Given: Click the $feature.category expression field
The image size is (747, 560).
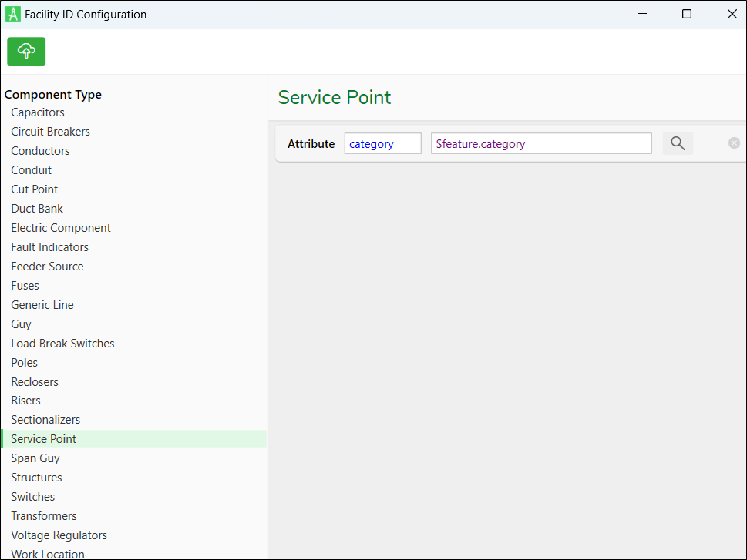Looking at the screenshot, I should coord(541,143).
